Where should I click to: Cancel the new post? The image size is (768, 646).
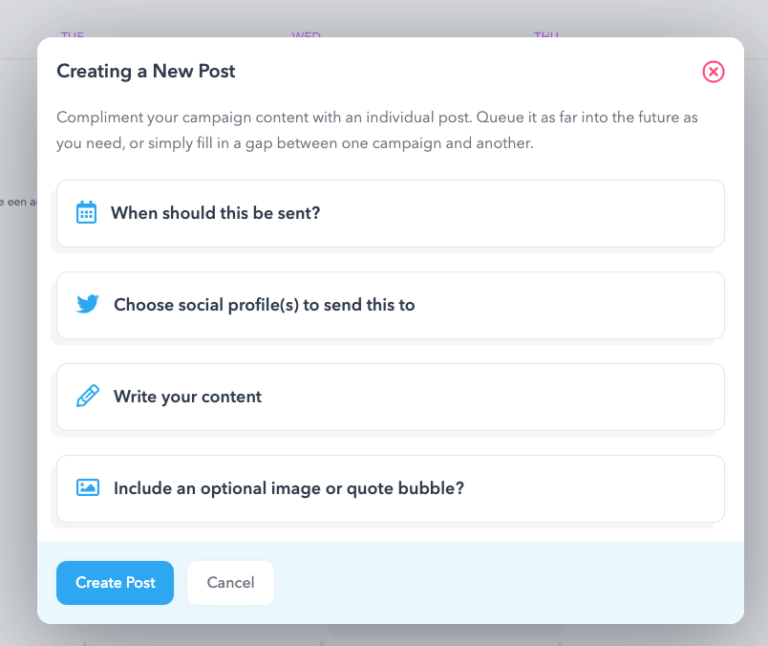click(x=230, y=583)
